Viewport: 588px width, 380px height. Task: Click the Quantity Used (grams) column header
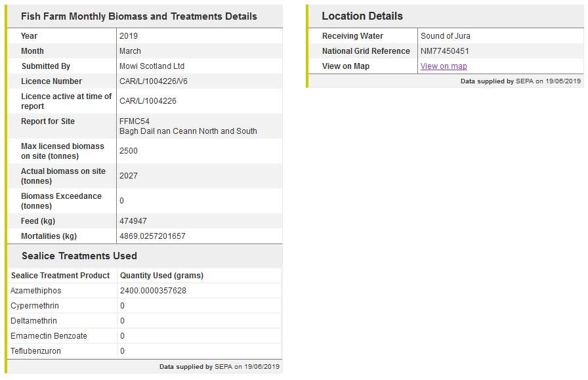(161, 276)
